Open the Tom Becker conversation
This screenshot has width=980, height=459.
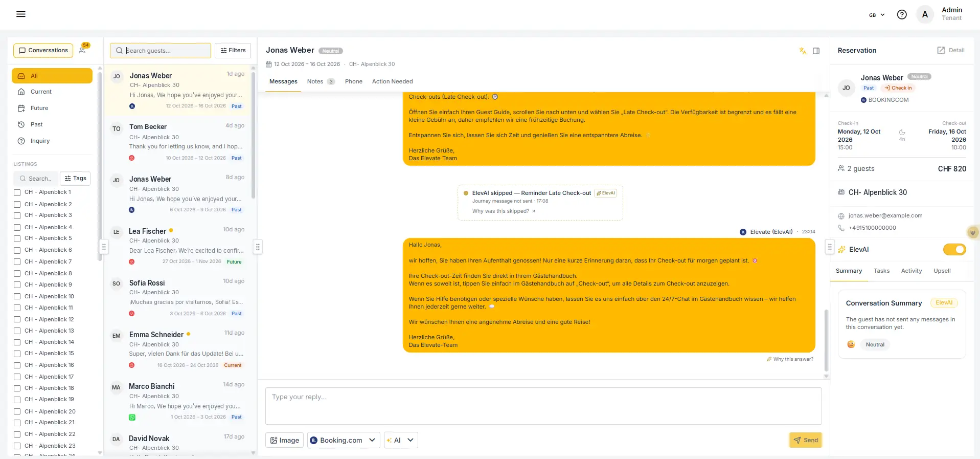pos(177,142)
